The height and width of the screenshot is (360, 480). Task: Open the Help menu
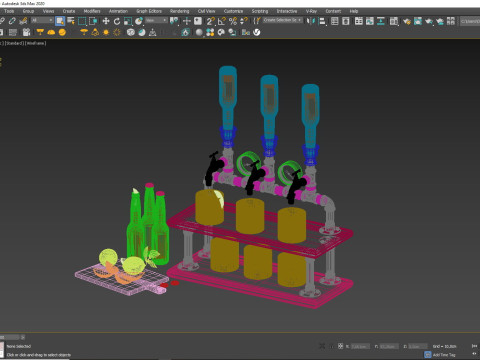click(354, 11)
